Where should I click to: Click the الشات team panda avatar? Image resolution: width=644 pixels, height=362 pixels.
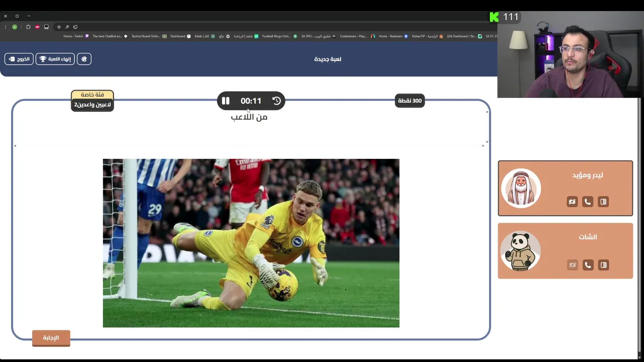[521, 251]
